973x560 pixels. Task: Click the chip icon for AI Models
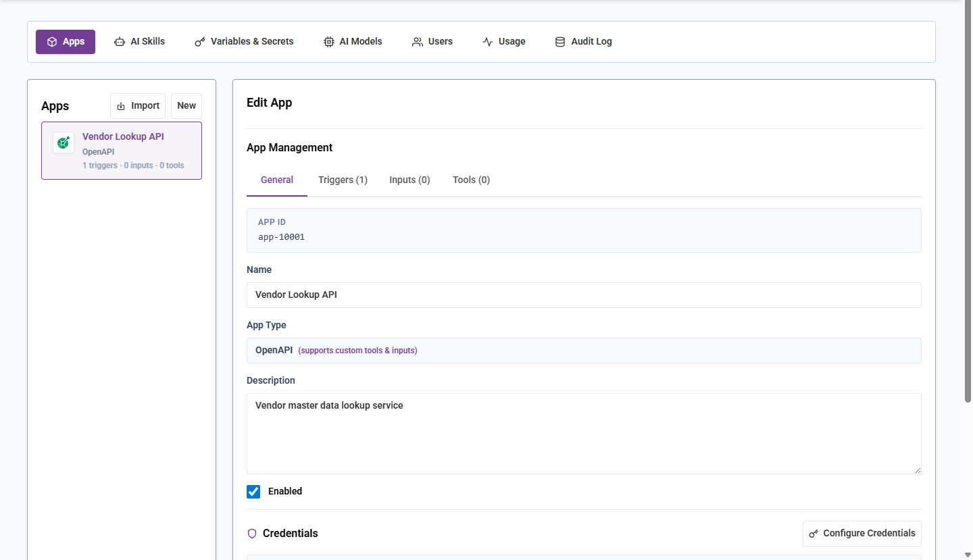pyautogui.click(x=329, y=42)
